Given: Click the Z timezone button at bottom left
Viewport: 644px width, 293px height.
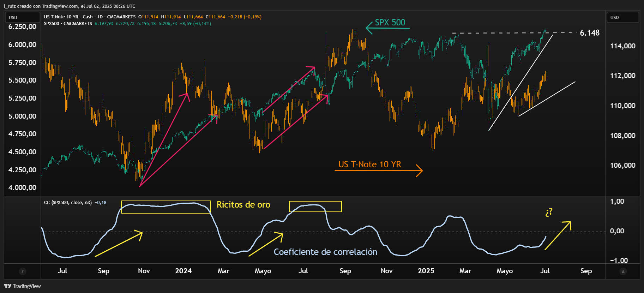Looking at the screenshot, I should pyautogui.click(x=23, y=271).
